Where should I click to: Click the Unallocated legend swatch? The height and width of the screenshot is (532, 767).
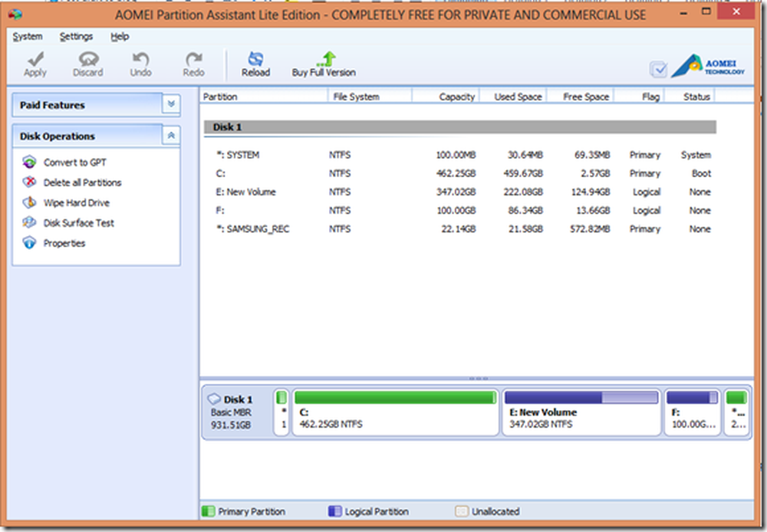(461, 511)
